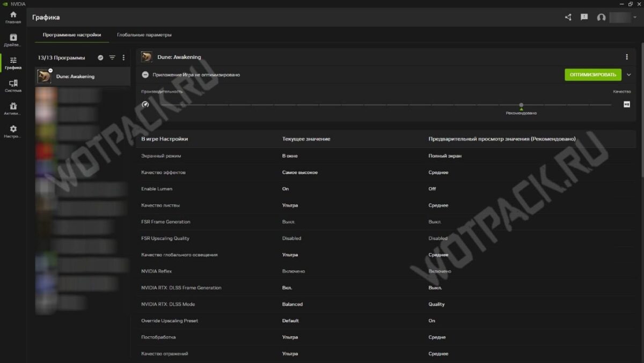
Task: Click the not-optimized minus status icon
Action: tap(145, 75)
